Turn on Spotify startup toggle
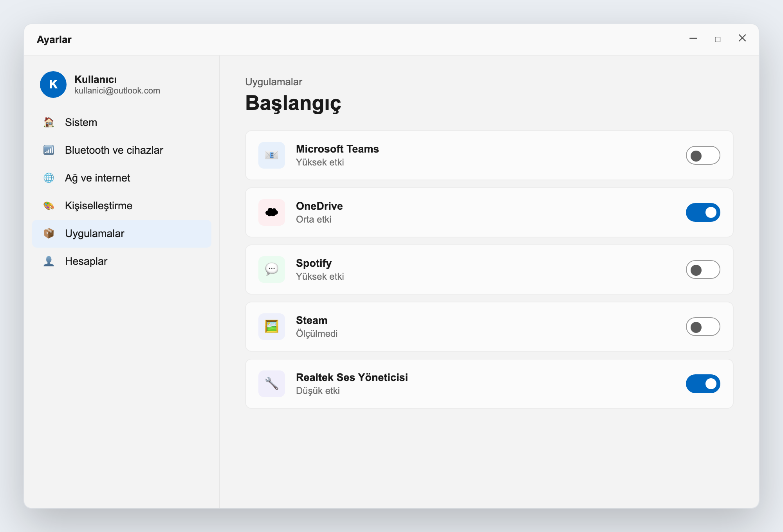783x532 pixels. [703, 270]
